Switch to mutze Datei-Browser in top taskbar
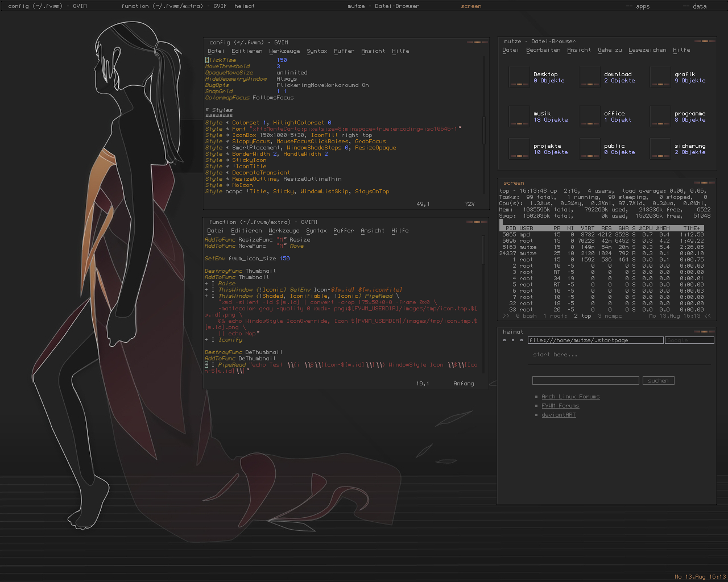 pyautogui.click(x=383, y=6)
